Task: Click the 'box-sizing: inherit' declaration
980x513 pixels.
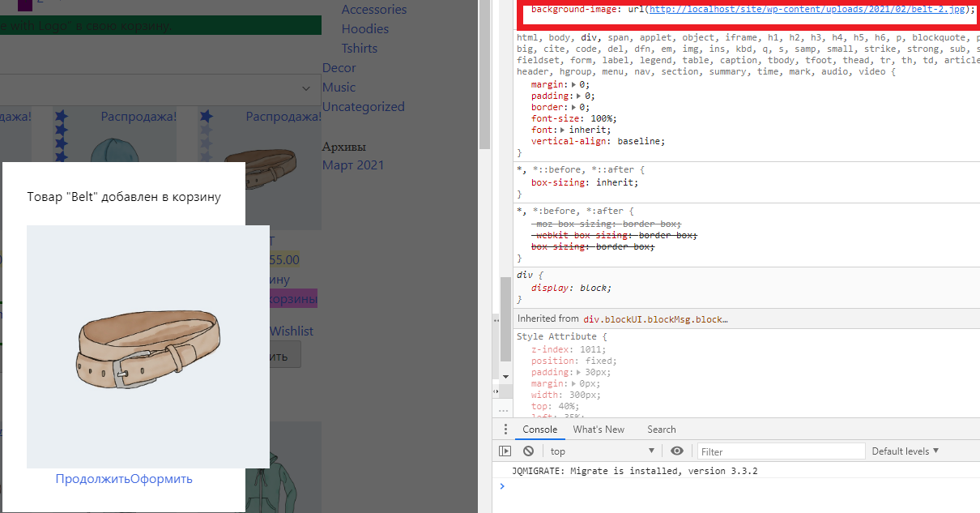Action: [x=585, y=183]
